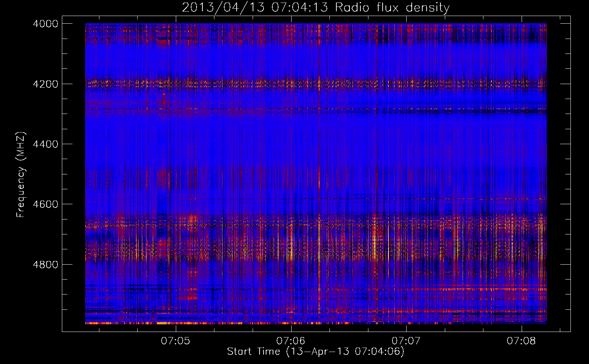Click the plot title '2013/04/13 07:04:13 Radio flux density'
The height and width of the screenshot is (364, 589).
[316, 7]
